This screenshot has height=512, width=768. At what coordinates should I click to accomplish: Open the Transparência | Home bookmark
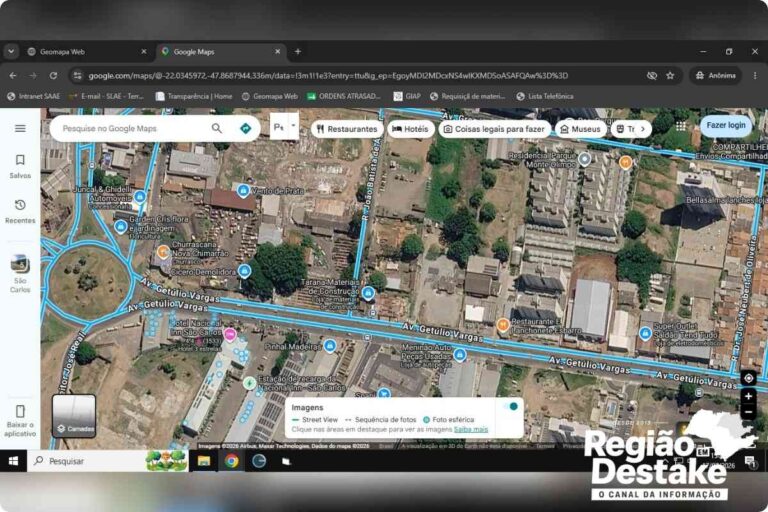(x=194, y=97)
